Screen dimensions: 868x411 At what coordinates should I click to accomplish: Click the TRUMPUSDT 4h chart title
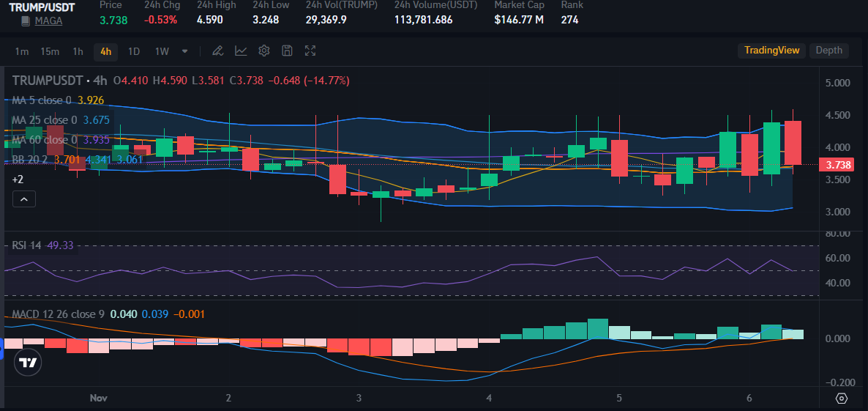60,81
